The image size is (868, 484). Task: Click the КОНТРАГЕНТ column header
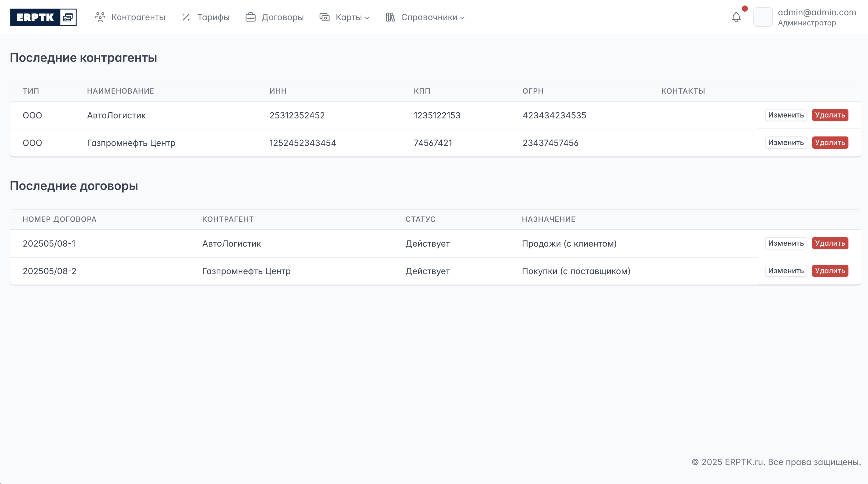pyautogui.click(x=228, y=219)
